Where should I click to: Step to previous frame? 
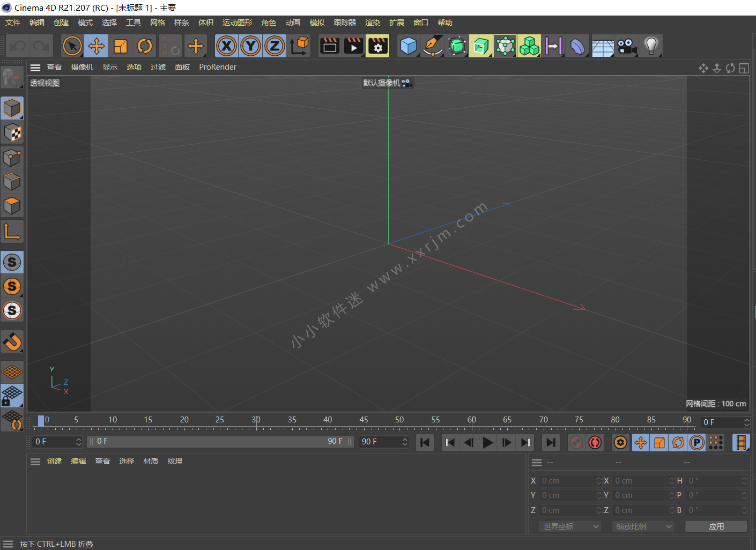[469, 442]
